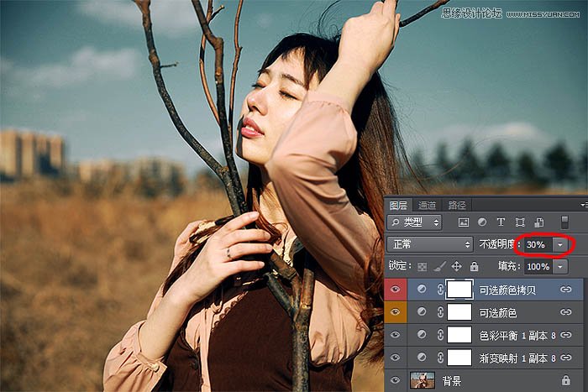Image resolution: width=588 pixels, height=392 pixels.
Task: Switch to the 图层 (Layers) tab
Action: (398, 206)
